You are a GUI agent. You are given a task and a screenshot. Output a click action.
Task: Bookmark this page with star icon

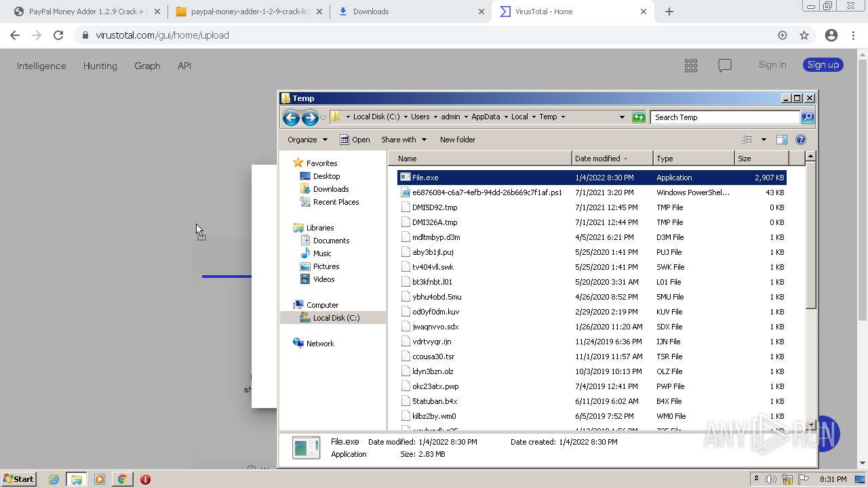804,35
